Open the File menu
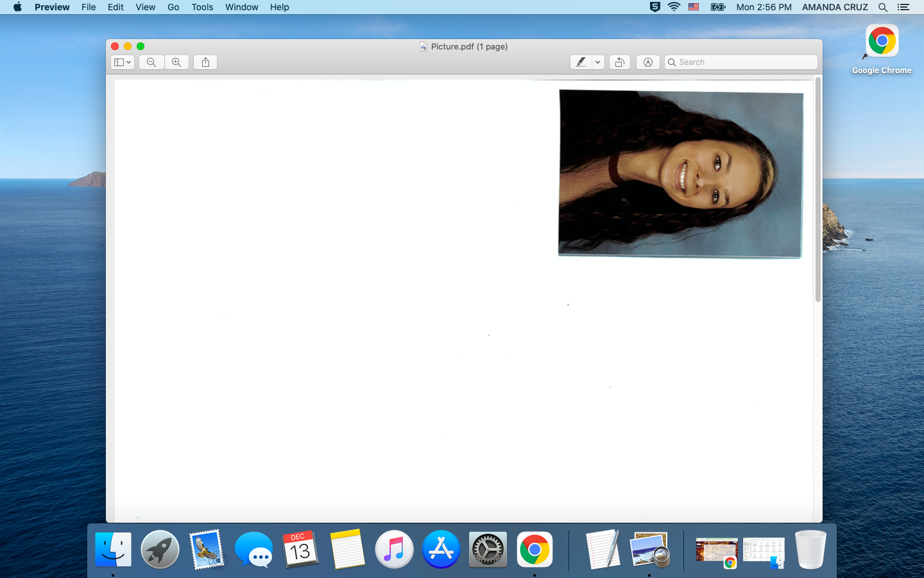Screen dimensions: 924x578 [89, 7]
